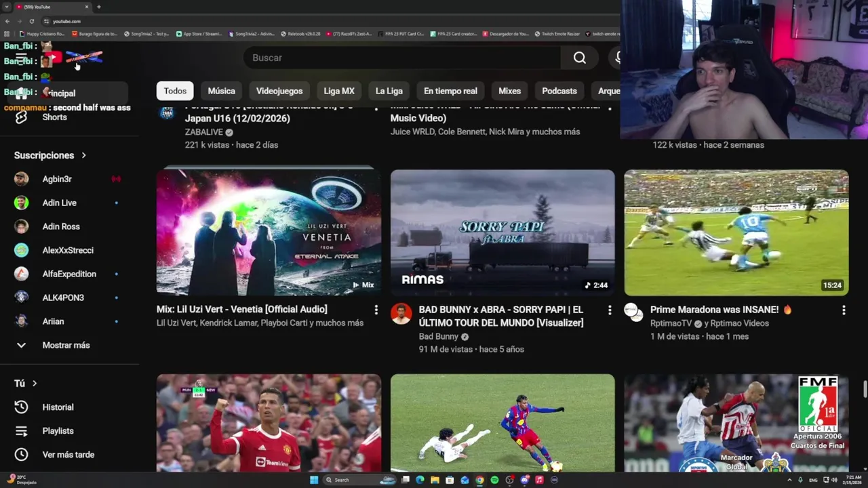Viewport: 868px width, 488px height.
Task: Play the Cristiano Ronaldo Manchester United thumbnail
Action: 269,423
